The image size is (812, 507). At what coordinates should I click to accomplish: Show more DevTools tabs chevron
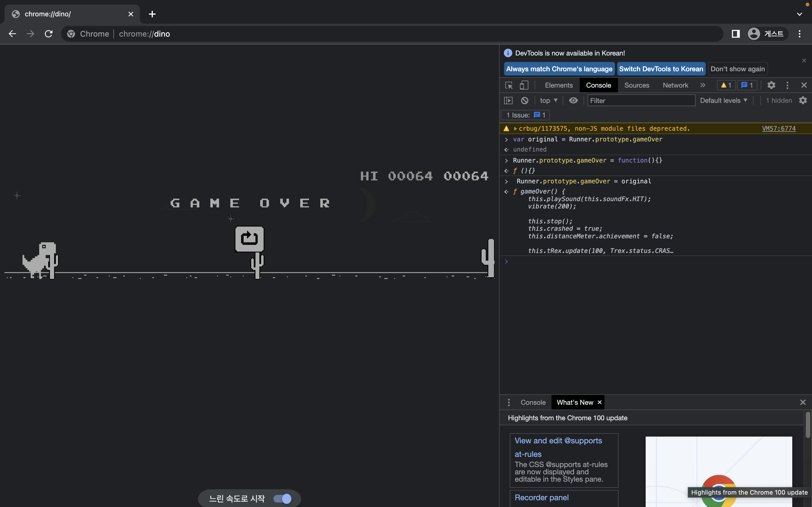tap(703, 85)
